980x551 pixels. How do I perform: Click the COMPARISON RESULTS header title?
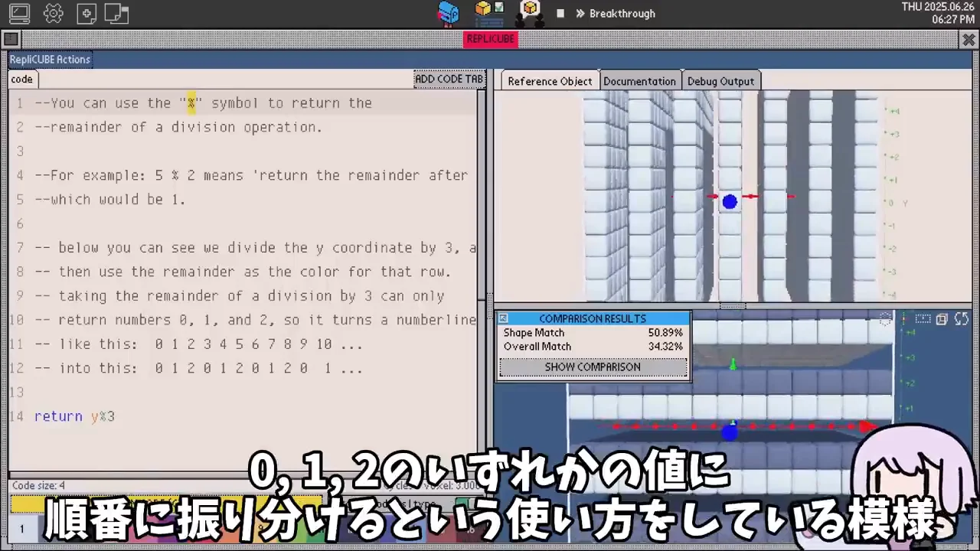pyautogui.click(x=593, y=318)
